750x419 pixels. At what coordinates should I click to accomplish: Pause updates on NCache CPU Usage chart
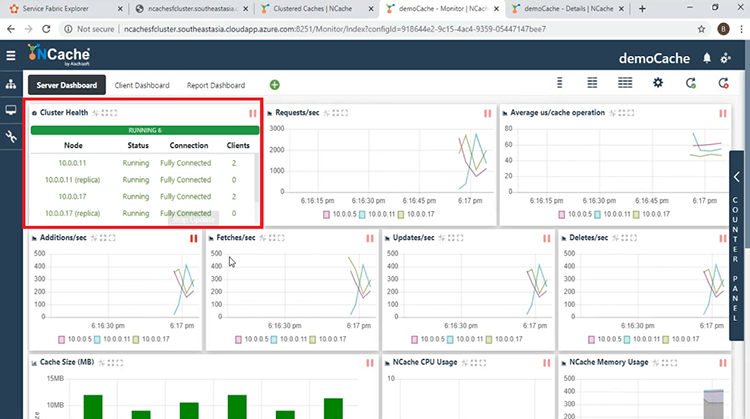(x=546, y=363)
